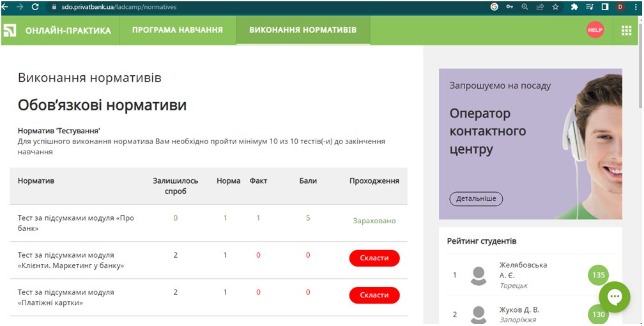The height and width of the screenshot is (326, 644).
Task: Click the share page icon
Action: coord(540,7)
